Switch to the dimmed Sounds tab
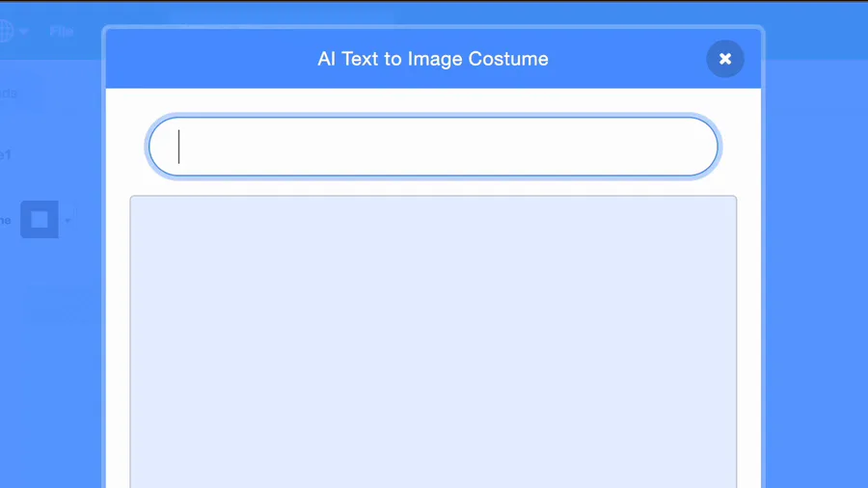This screenshot has width=868, height=488. (x=9, y=94)
